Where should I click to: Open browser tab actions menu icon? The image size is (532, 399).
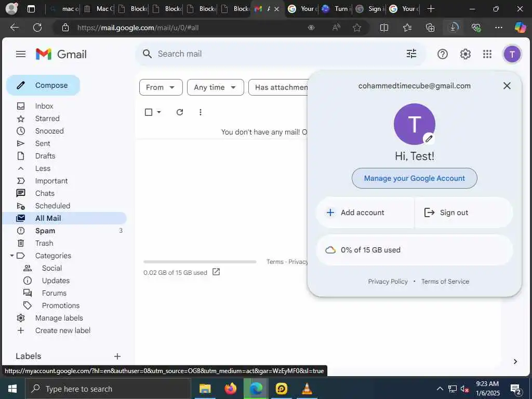point(31,9)
